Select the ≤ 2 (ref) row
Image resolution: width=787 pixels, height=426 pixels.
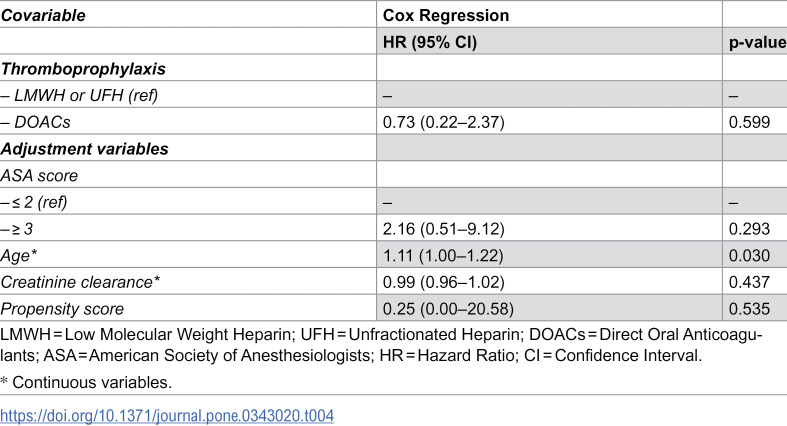(x=394, y=201)
